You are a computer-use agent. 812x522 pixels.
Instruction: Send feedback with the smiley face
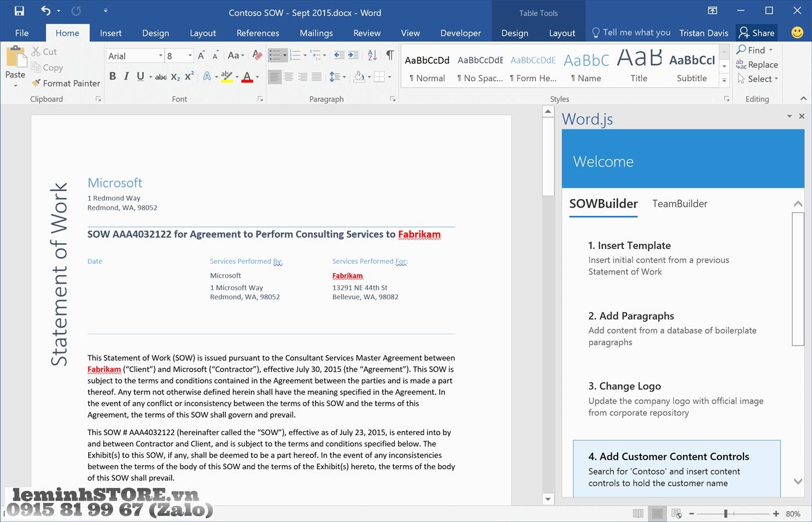pyautogui.click(x=797, y=32)
